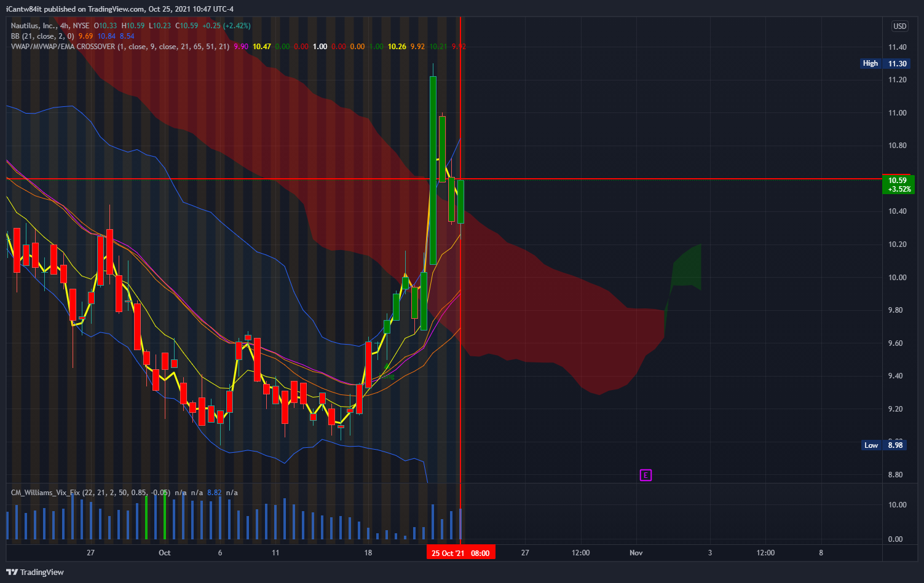Open the earnings 'E' marker
This screenshot has height=583, width=924.
[x=645, y=475]
